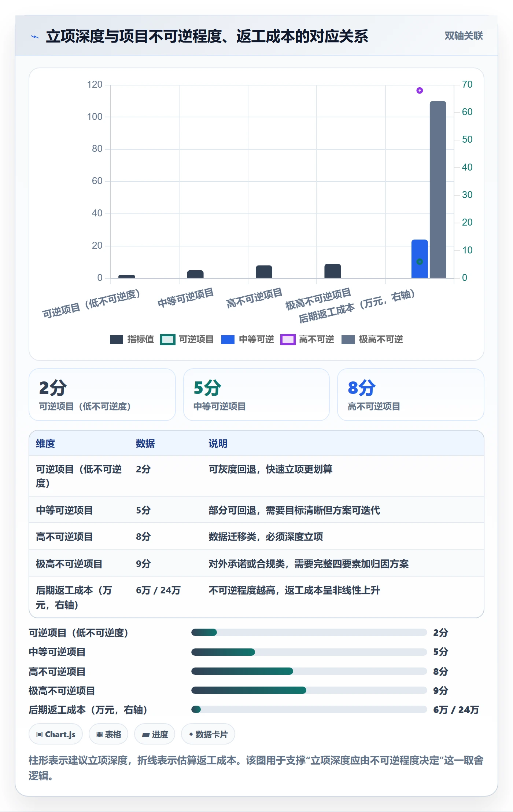Click the bar above 中等可逆项目 label
Image resolution: width=513 pixels, height=812 pixels.
pos(195,274)
